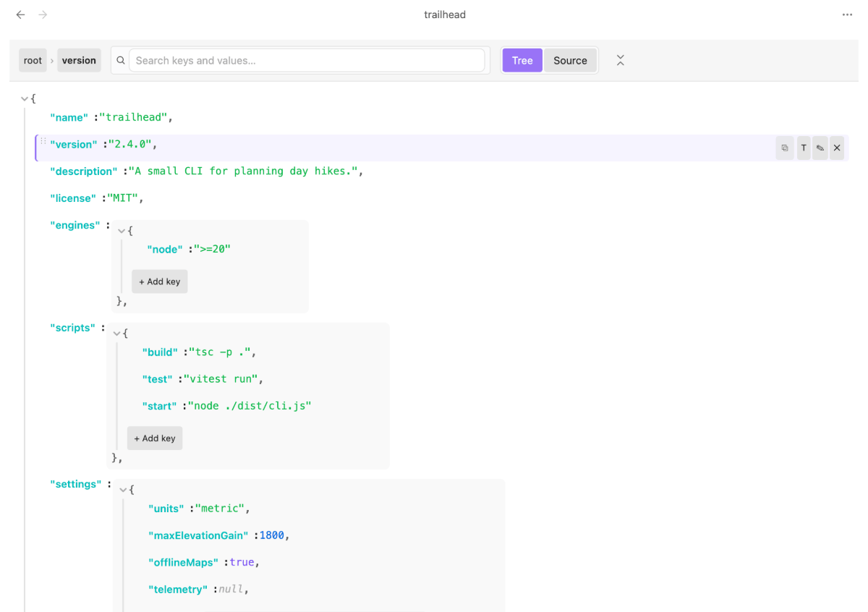Collapse the root object chevron

pos(25,98)
